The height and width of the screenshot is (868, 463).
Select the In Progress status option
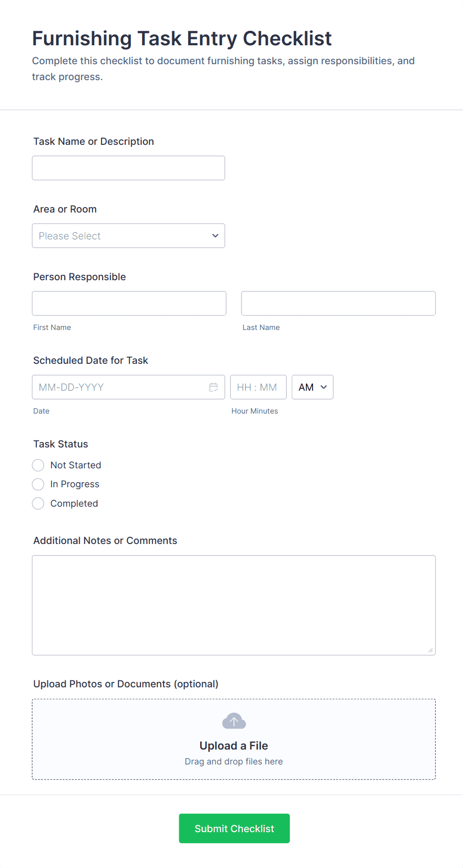(x=38, y=484)
